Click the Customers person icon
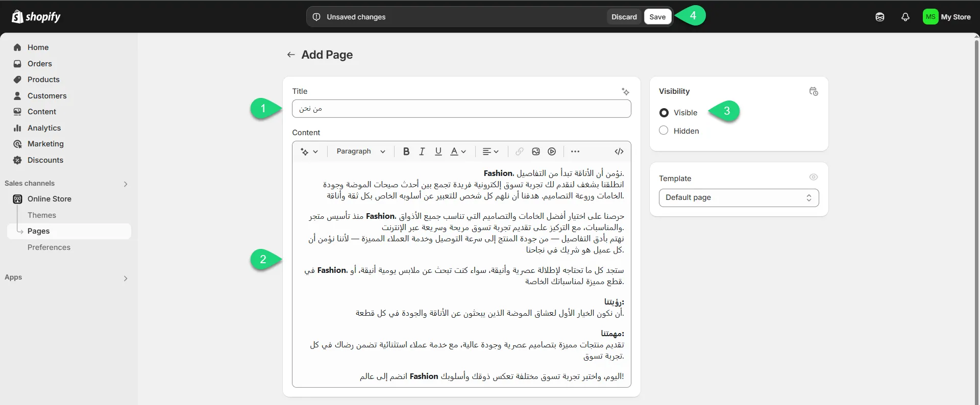Image resolution: width=980 pixels, height=405 pixels. tap(17, 96)
